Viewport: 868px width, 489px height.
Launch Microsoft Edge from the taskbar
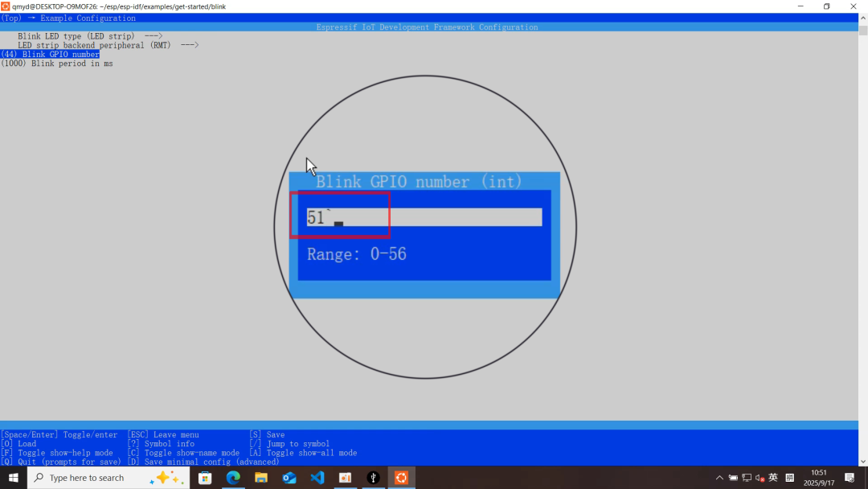click(x=233, y=478)
